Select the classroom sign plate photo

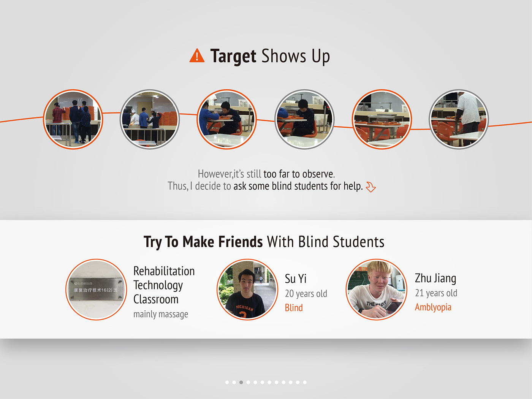point(96,290)
